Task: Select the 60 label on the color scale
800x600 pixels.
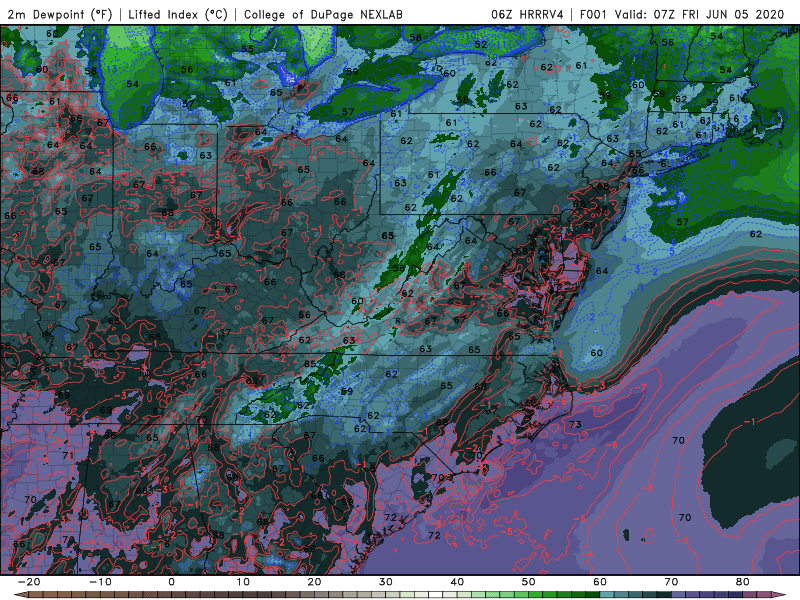Action: [x=600, y=582]
